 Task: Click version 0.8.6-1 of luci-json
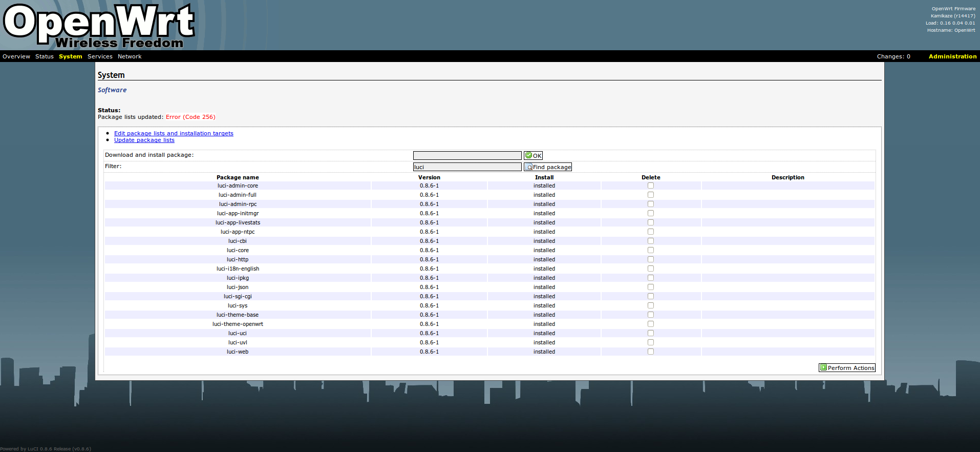pyautogui.click(x=429, y=287)
